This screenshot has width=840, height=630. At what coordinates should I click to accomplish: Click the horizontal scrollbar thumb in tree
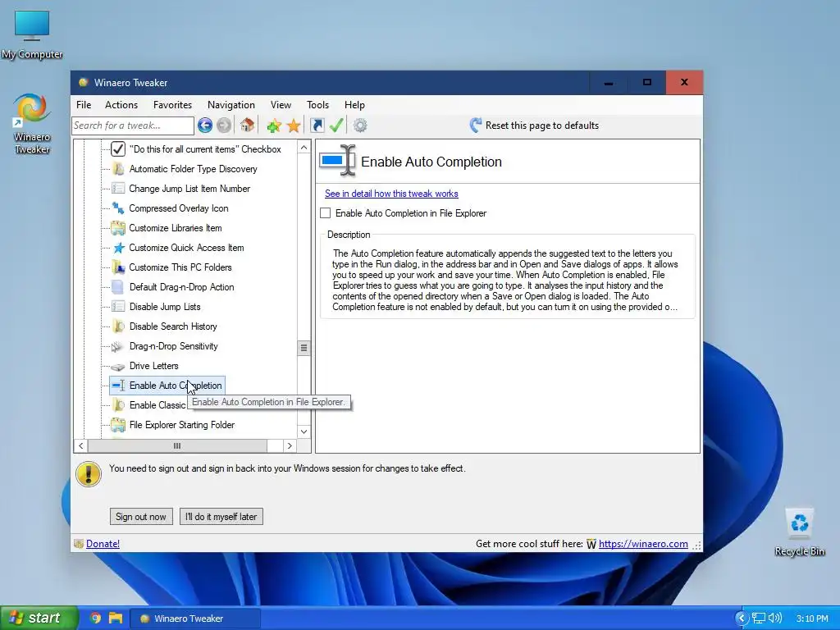pos(177,445)
